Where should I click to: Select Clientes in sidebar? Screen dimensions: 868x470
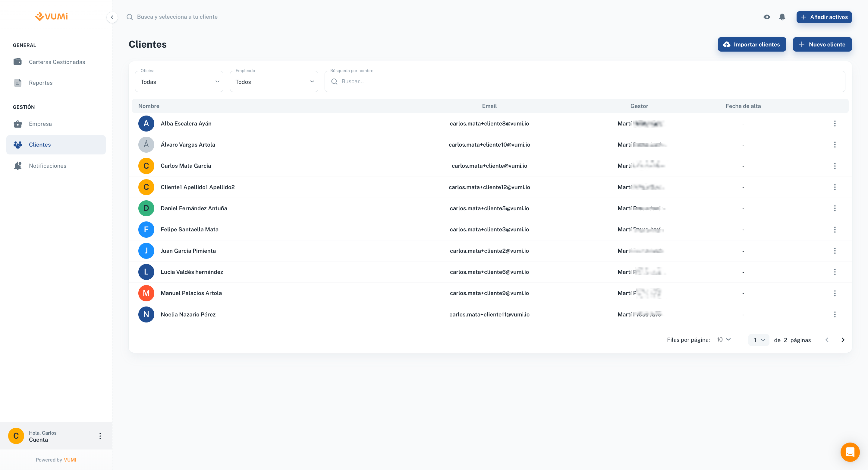pyautogui.click(x=56, y=144)
